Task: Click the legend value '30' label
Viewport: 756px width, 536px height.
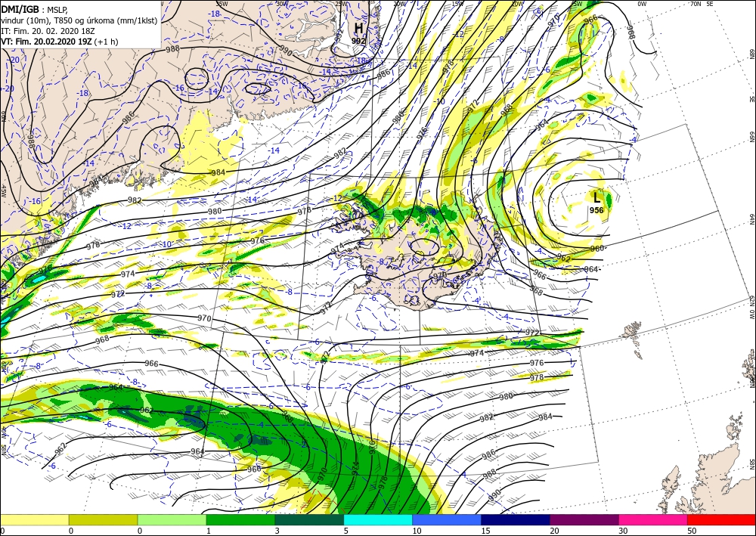Action: pyautogui.click(x=623, y=531)
